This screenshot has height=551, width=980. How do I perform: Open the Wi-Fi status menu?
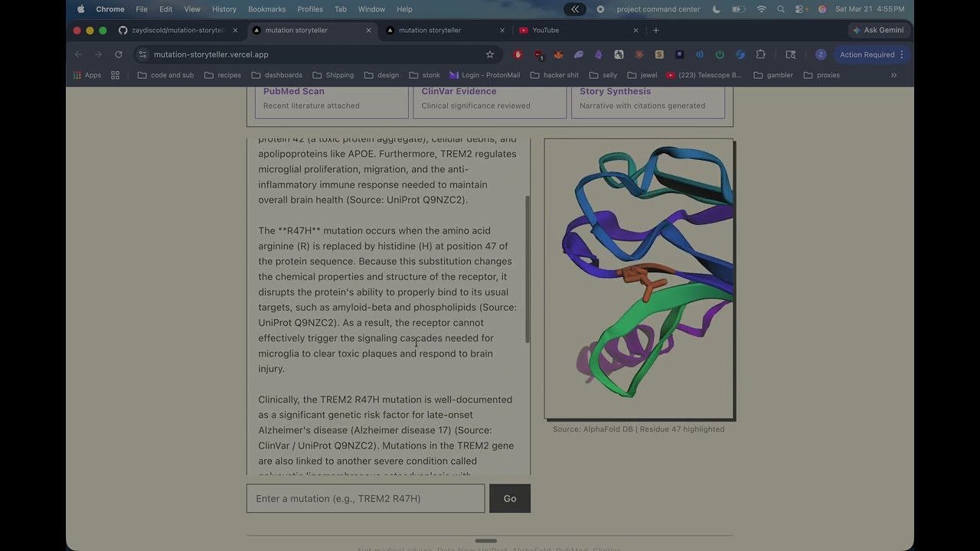(761, 9)
